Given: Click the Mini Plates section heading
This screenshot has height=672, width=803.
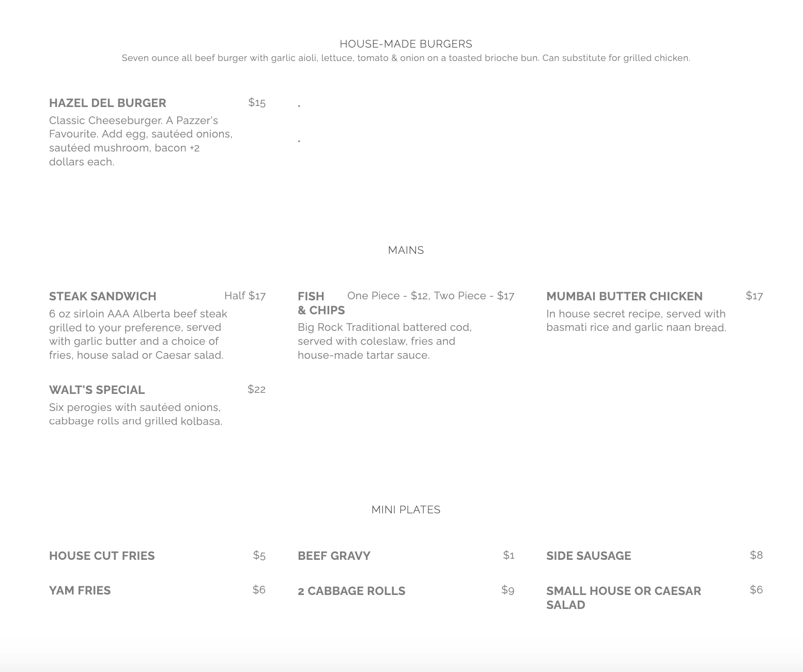Looking at the screenshot, I should [406, 510].
